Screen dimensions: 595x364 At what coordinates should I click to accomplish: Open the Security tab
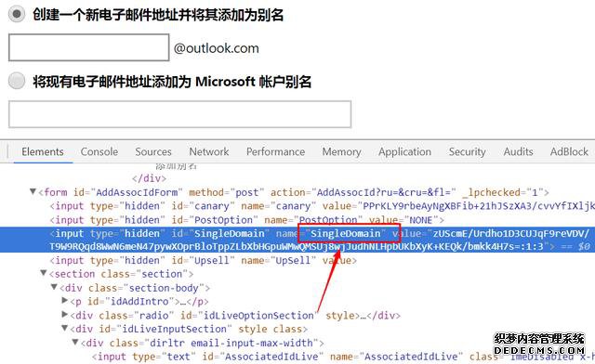(x=467, y=151)
